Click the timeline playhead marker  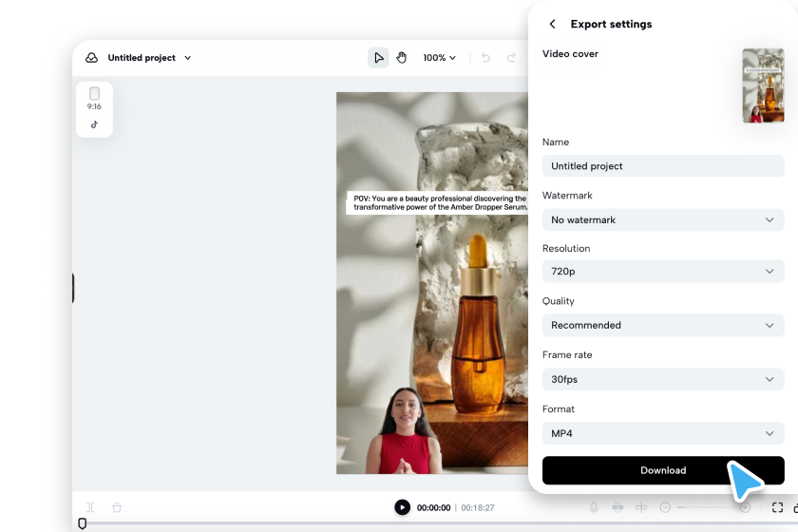[x=82, y=523]
